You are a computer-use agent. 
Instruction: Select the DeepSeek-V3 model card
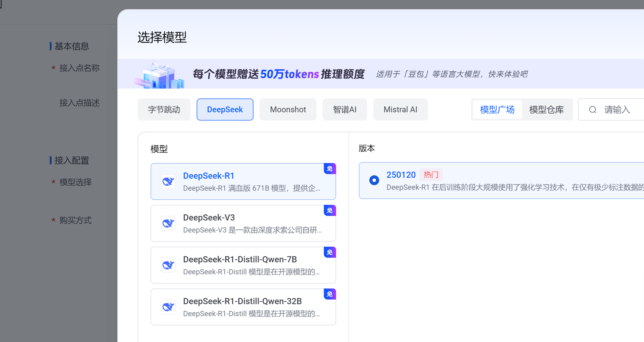click(243, 223)
